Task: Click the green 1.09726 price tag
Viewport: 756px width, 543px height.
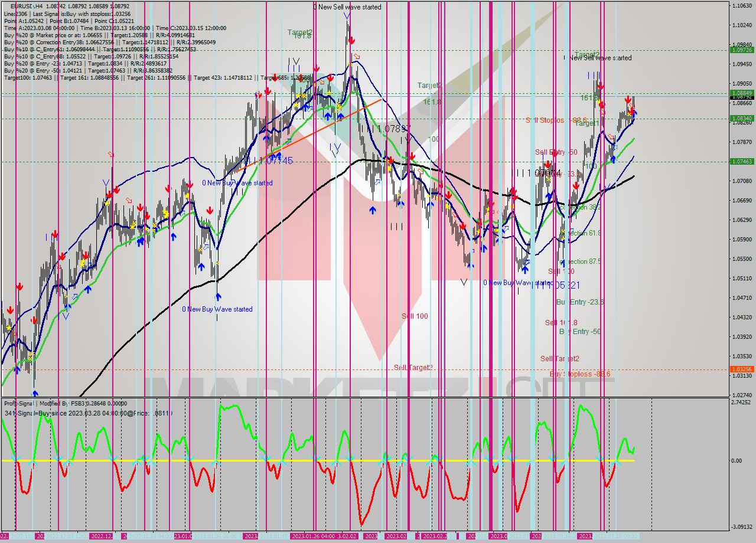Action: (x=742, y=50)
